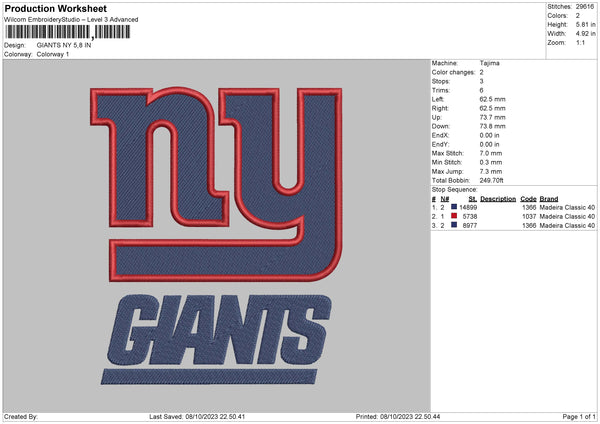Click the red swatch in stop row 2
Screen dimensions: 600x424
[454, 216]
